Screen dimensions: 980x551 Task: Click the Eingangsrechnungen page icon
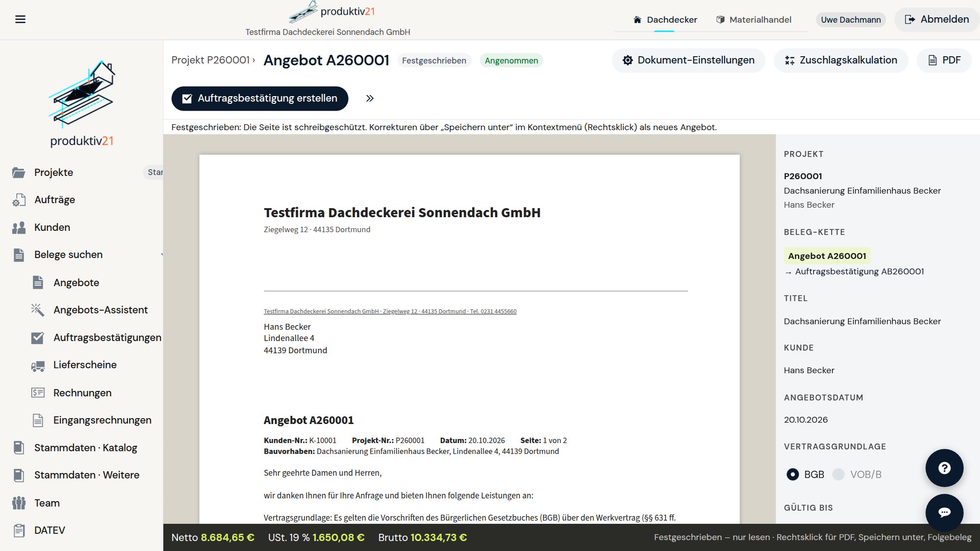point(38,420)
